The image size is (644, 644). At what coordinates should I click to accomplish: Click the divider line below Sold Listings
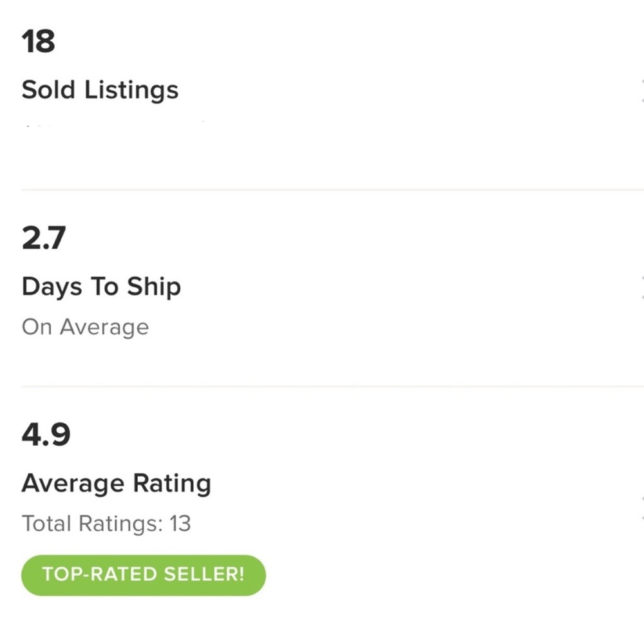coord(322,190)
